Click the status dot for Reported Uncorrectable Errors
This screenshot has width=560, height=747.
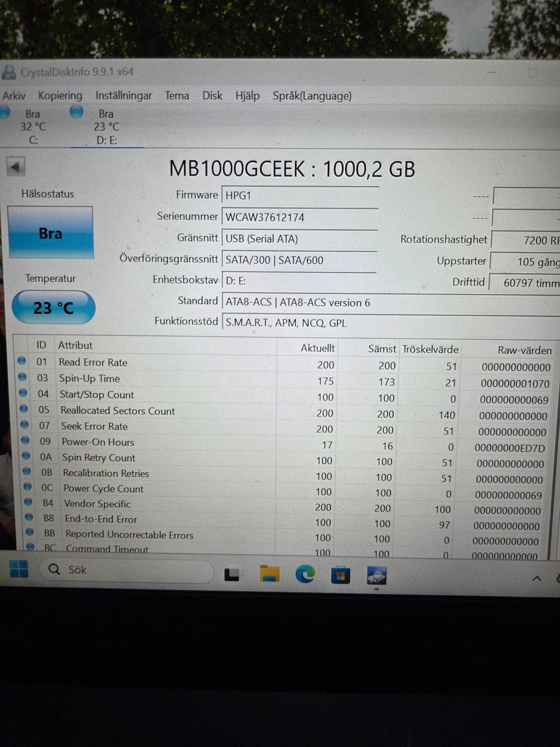(31, 532)
